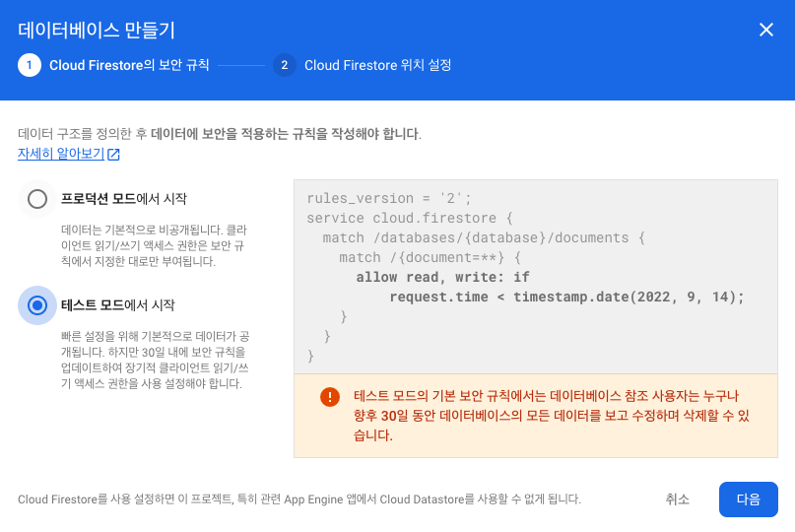Select 프로덕션 모드에서 시작 radio button
This screenshot has height=532, width=795.
point(37,199)
